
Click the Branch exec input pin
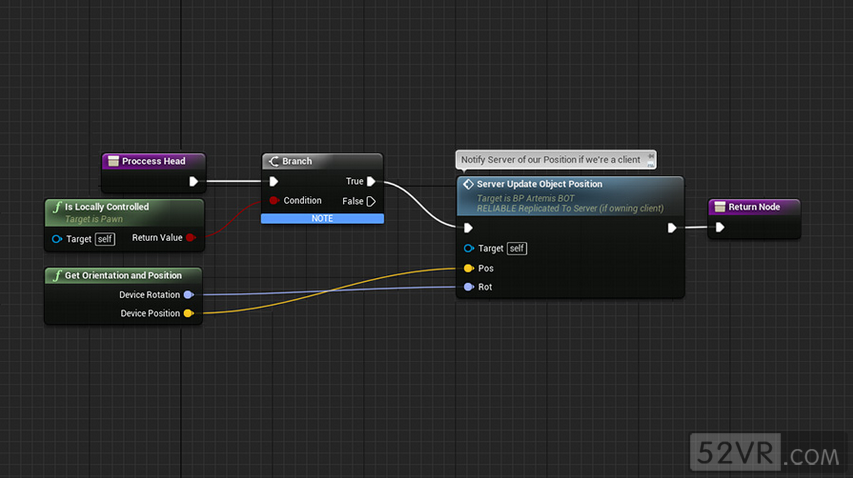coord(274,182)
